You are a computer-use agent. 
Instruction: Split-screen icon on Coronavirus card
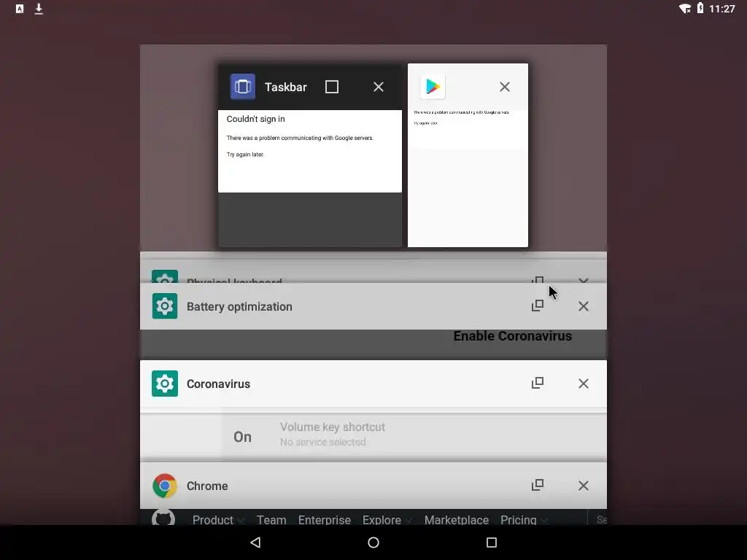coord(538,383)
